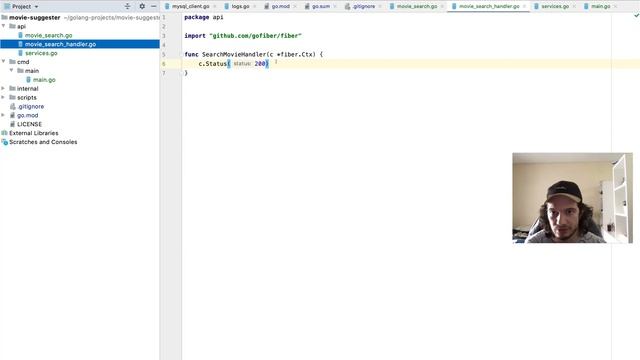Click the 200 status value in code
The image size is (640, 360).
tap(260, 64)
